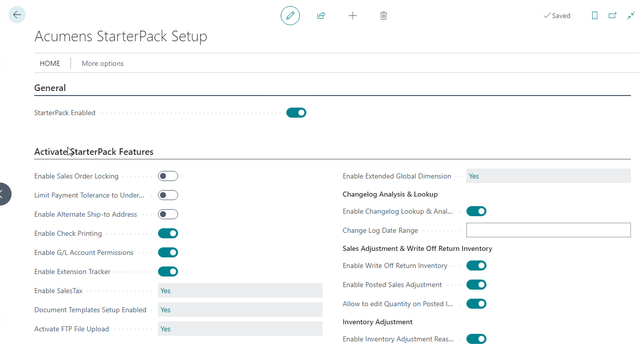The image size is (644, 362).
Task: Open the HOME menu tab
Action: [50, 63]
